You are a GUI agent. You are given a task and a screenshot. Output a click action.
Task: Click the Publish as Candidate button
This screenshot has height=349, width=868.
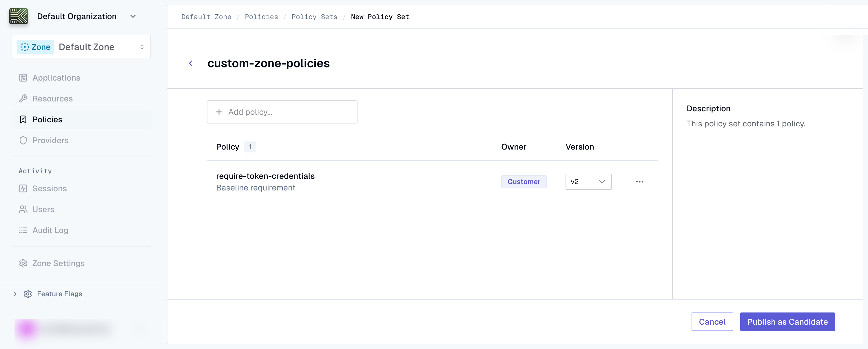click(x=787, y=322)
